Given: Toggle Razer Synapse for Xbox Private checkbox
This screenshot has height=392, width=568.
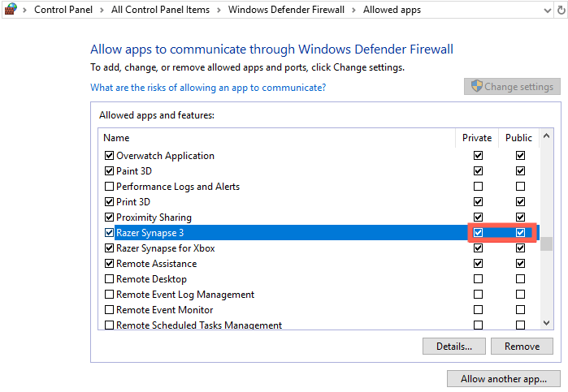Looking at the screenshot, I should 478,248.
